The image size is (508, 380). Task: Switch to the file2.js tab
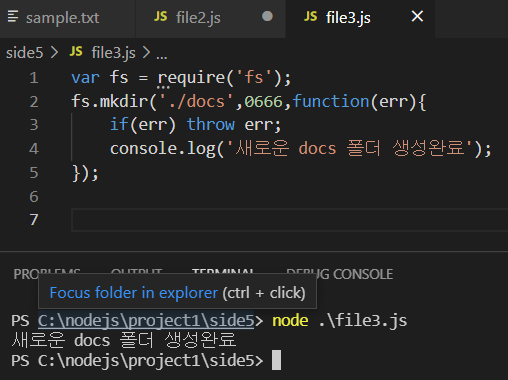[198, 18]
